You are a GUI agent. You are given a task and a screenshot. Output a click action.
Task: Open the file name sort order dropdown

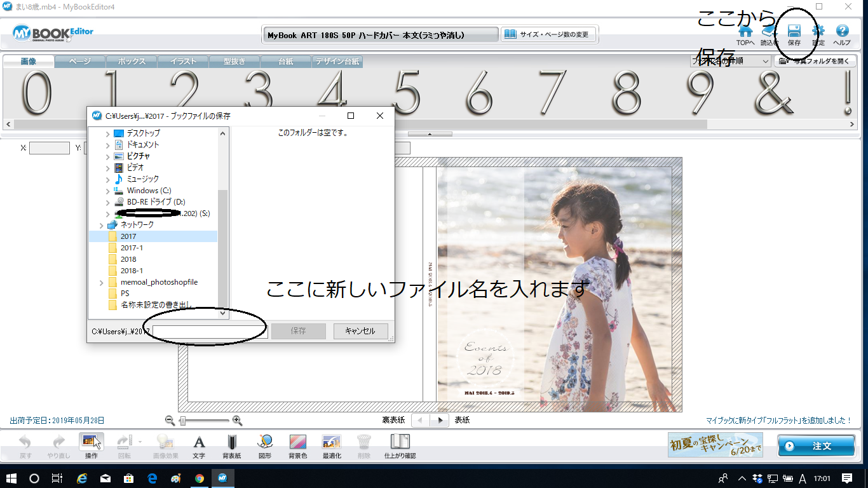click(765, 62)
